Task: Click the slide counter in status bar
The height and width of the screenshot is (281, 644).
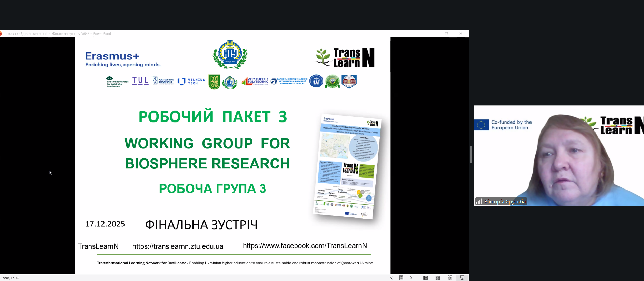Action: pos(10,278)
